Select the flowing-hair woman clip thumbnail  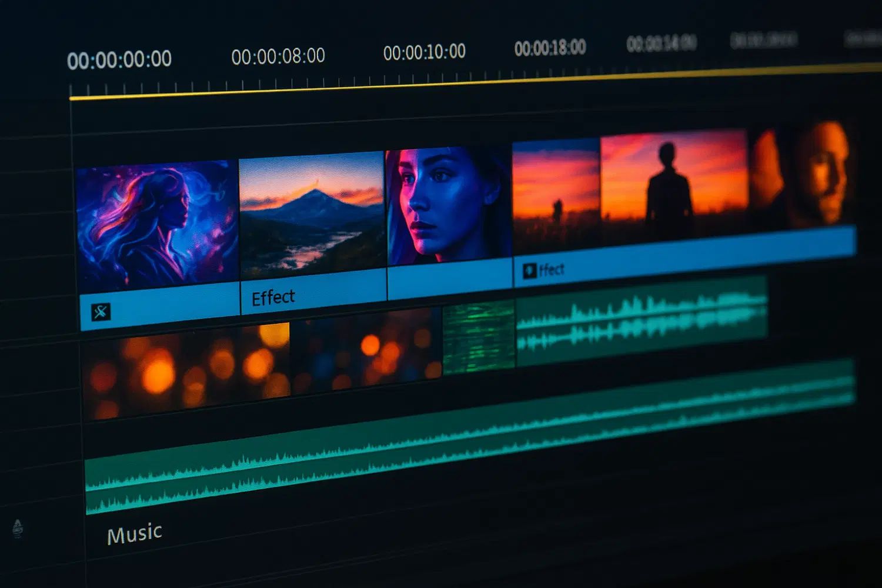coord(158,226)
